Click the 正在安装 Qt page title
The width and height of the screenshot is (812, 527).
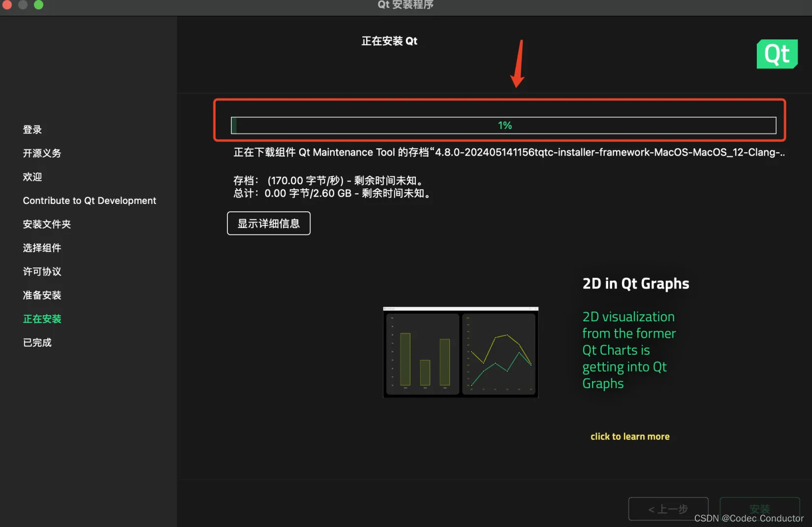click(x=389, y=41)
